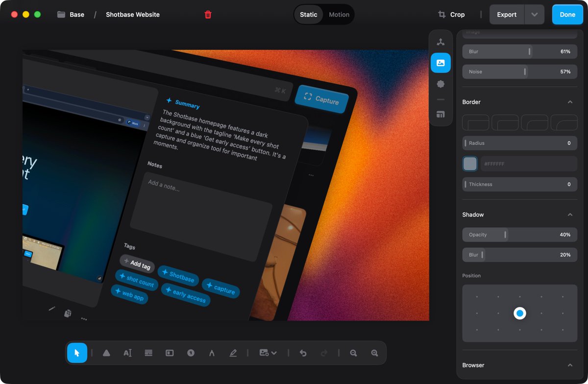Collapse the Browser section
Image resolution: width=588 pixels, height=384 pixels.
tap(570, 365)
